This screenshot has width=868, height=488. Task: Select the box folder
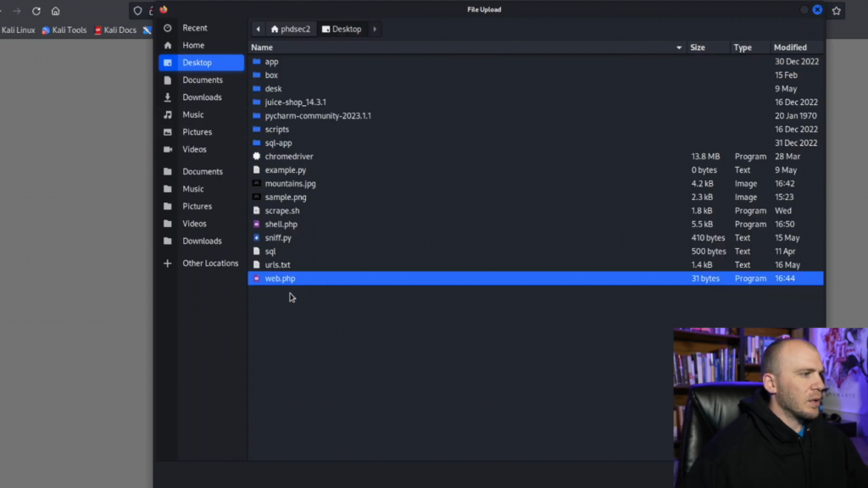point(536,75)
